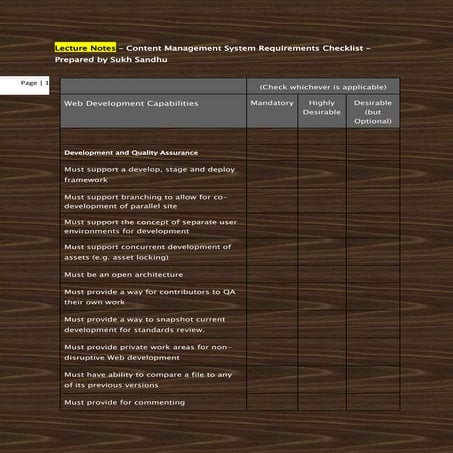Click 'Development and Quality Assurance' heading
The image size is (453, 453).
tap(131, 153)
